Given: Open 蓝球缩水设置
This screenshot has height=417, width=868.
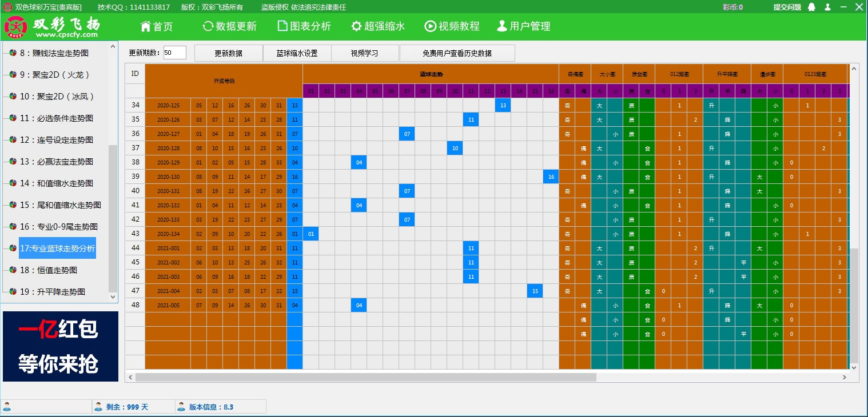Looking at the screenshot, I should point(296,53).
